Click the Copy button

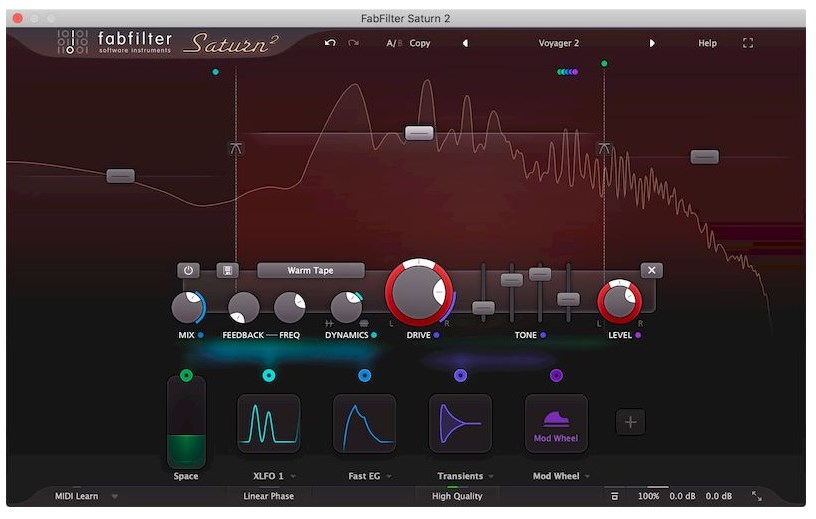click(420, 43)
